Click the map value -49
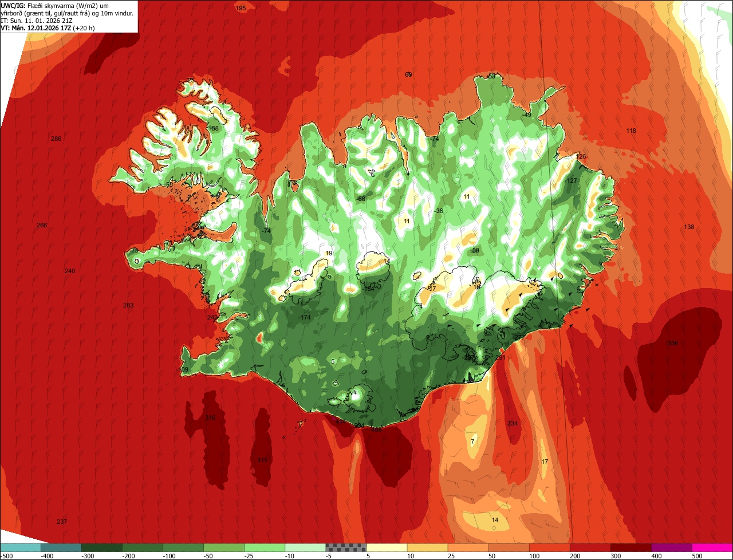733x560 pixels. [526, 115]
